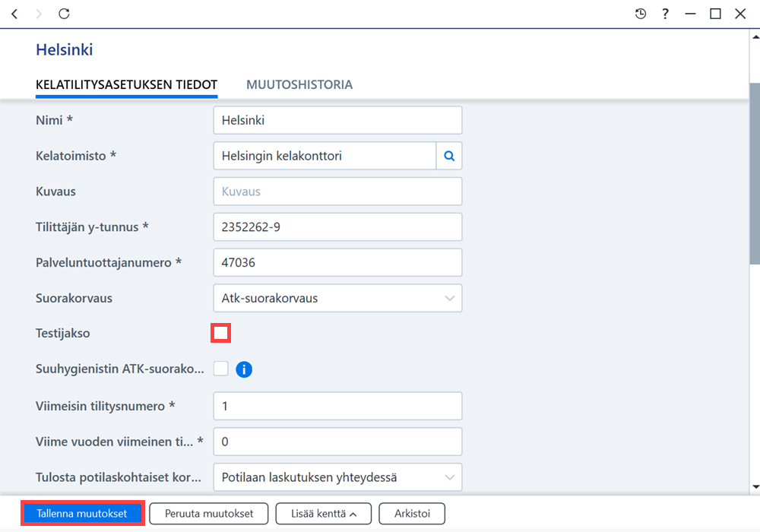Viewport: 760px width, 532px height.
Task: Click the vertical scrollbar thumb
Action: (x=755, y=173)
